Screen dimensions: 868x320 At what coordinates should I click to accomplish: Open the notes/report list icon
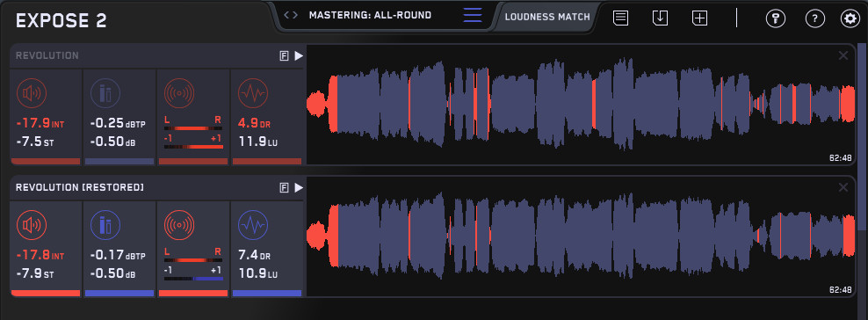coord(620,18)
